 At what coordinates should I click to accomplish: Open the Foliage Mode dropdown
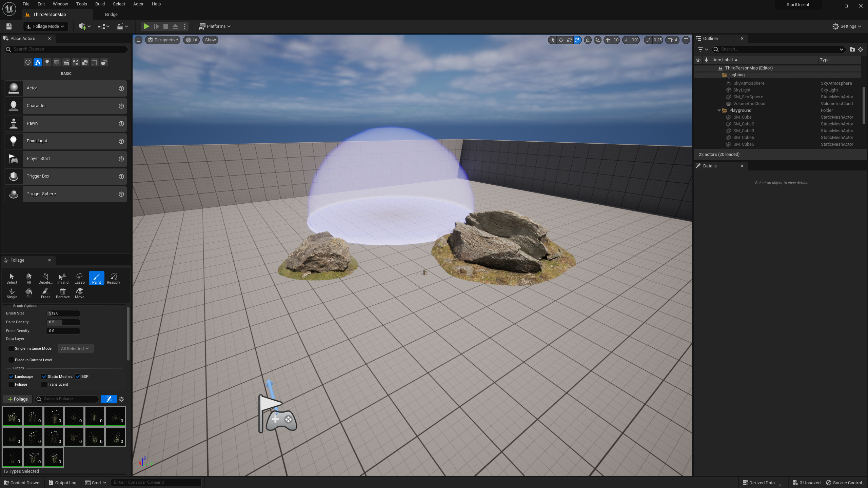(46, 26)
